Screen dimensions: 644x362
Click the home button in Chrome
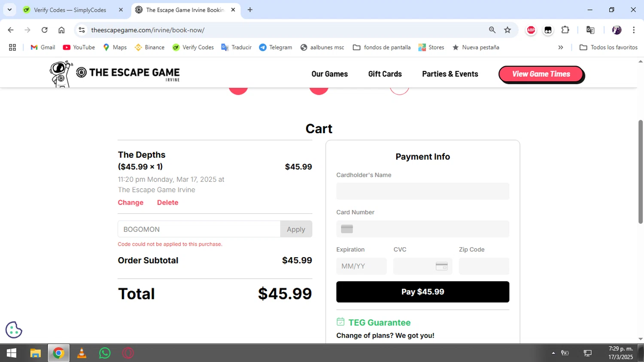pos(61,30)
